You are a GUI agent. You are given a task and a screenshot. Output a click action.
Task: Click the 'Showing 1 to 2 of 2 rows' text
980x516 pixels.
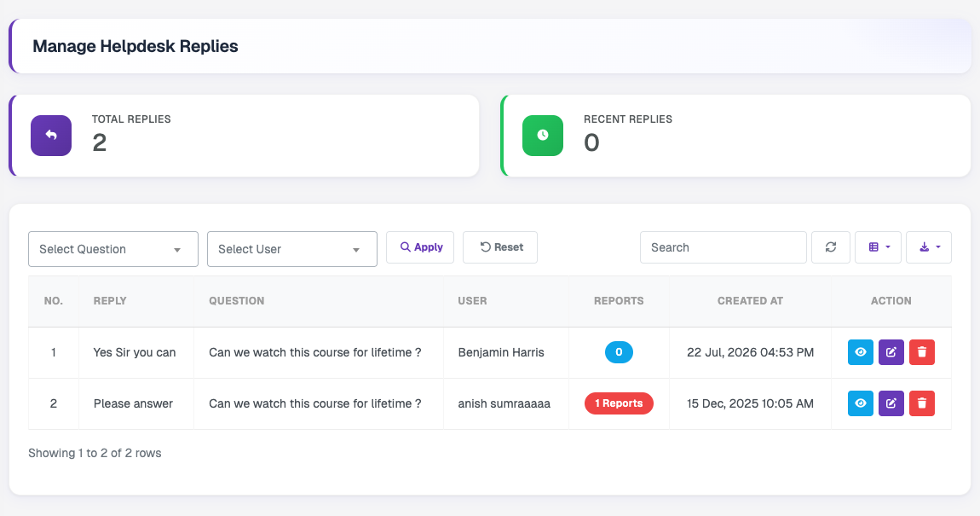pos(95,453)
